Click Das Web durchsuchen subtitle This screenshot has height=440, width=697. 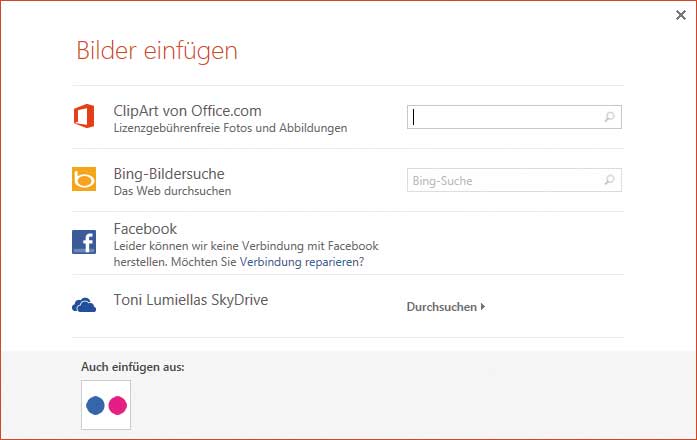pos(172,191)
